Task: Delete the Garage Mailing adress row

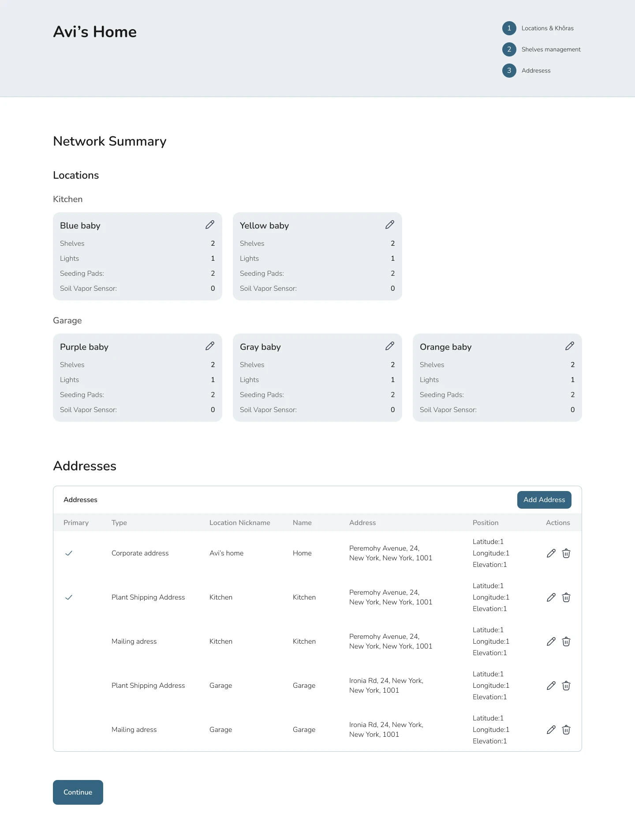Action: (566, 730)
